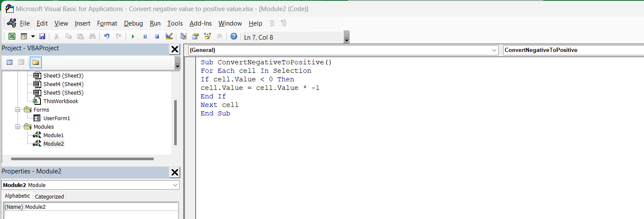
Task: Switch to the Categorized properties tab
Action: (x=49, y=196)
